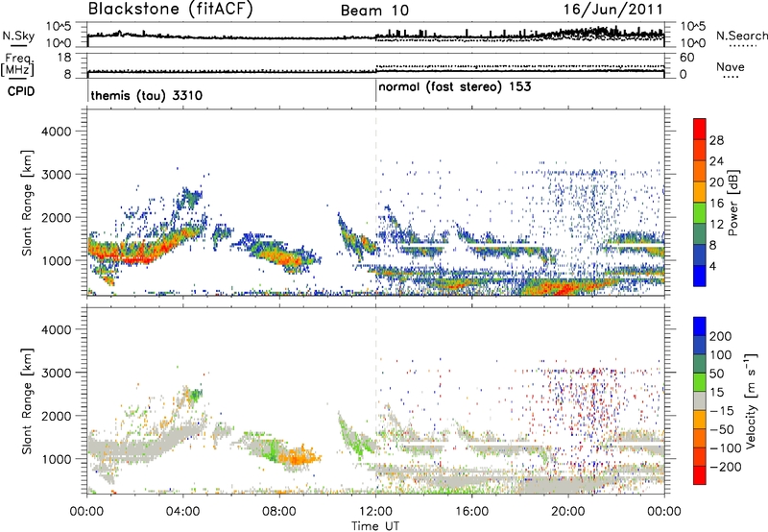Click the 'N.Search' legend label
Screen dimensions: 768x532
(x=741, y=36)
